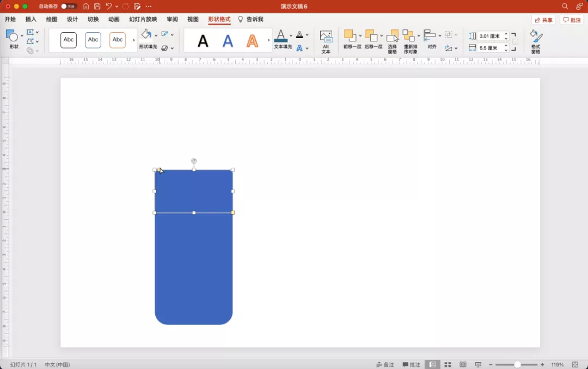Open the 对齐 align dropdown arrow
The image size is (588, 369).
tap(440, 35)
